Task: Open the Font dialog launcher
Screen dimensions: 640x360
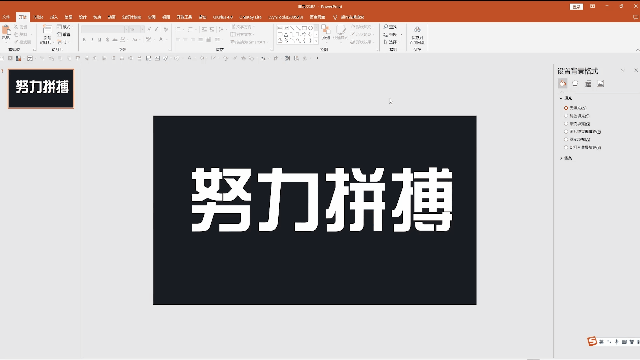Action: (x=169, y=49)
